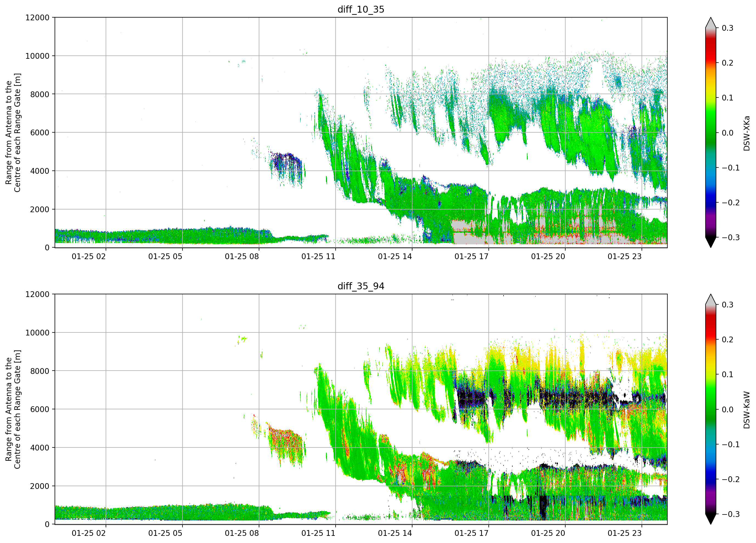Select '01-25 17' x-tick under diff_35_94 plot

471,533
